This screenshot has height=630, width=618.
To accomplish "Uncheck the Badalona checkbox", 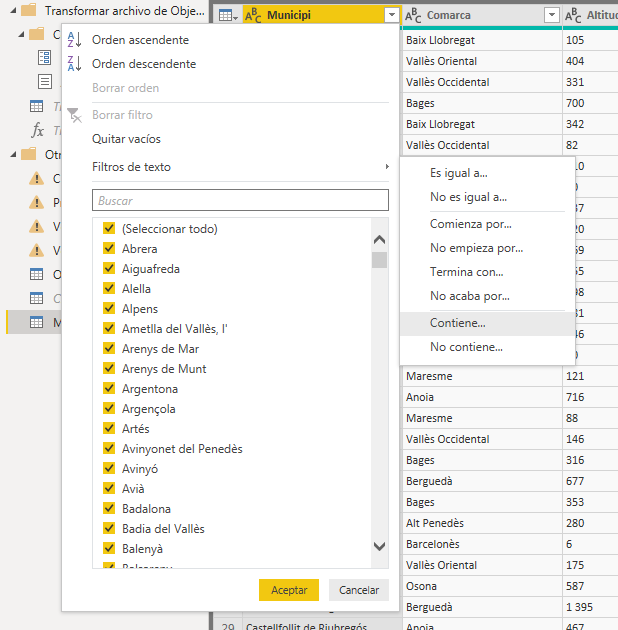I will pos(110,509).
